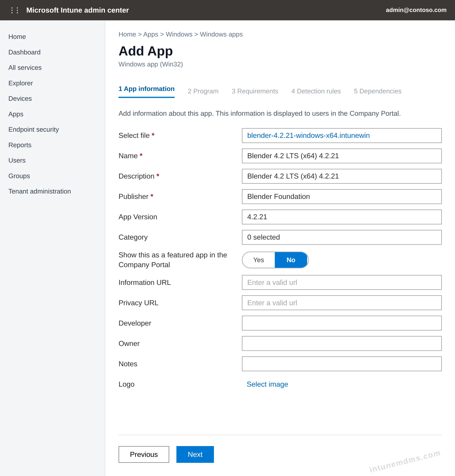Click the Select image logo link
The image size is (455, 476).
pyautogui.click(x=267, y=384)
